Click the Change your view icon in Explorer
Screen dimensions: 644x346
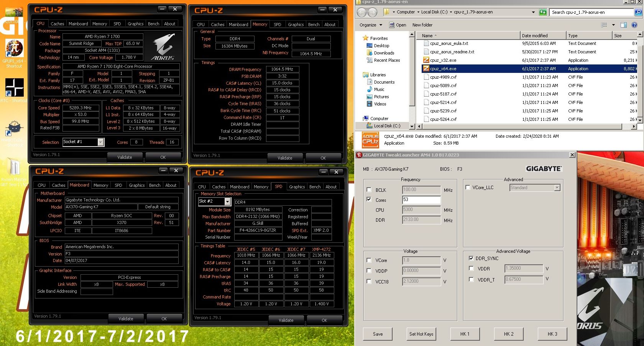pos(604,25)
